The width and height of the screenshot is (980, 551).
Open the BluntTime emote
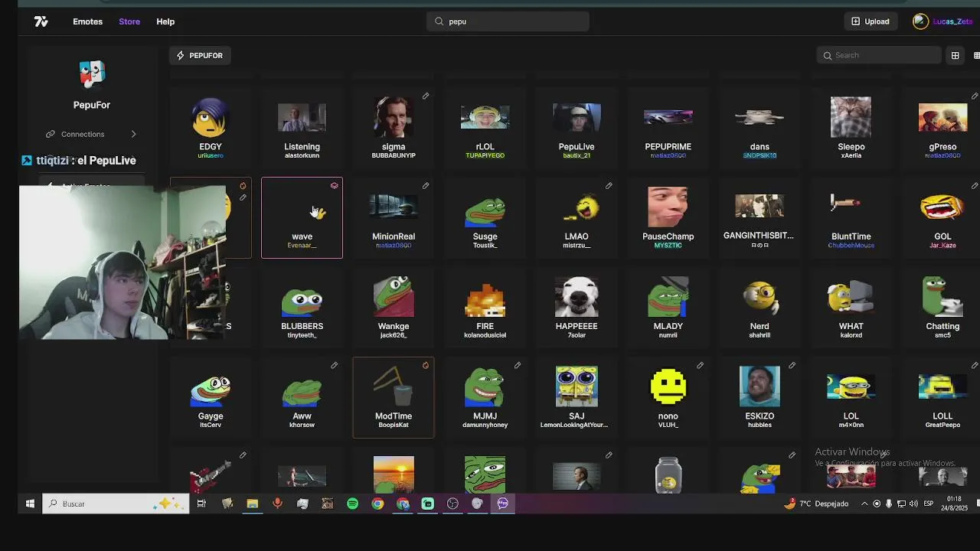point(851,217)
